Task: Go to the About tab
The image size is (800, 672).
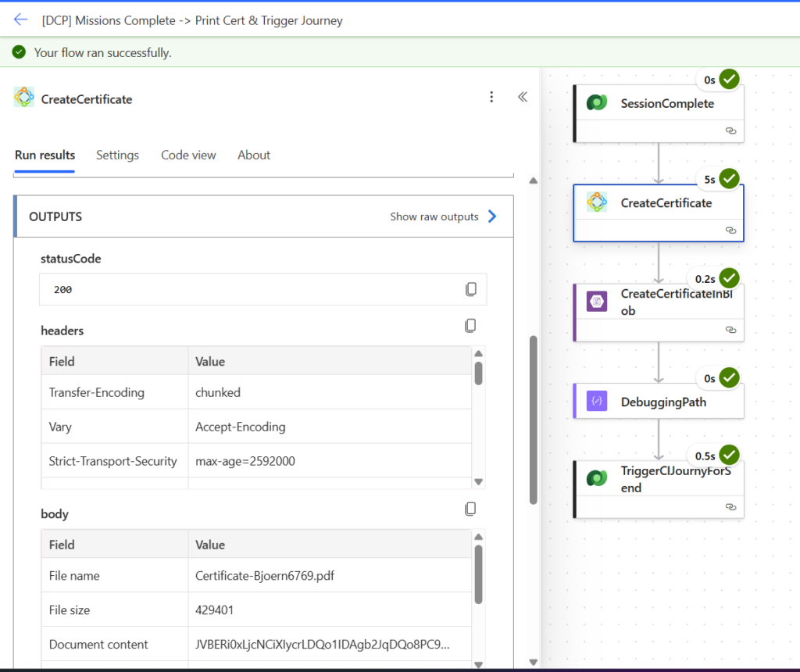Action: tap(254, 155)
